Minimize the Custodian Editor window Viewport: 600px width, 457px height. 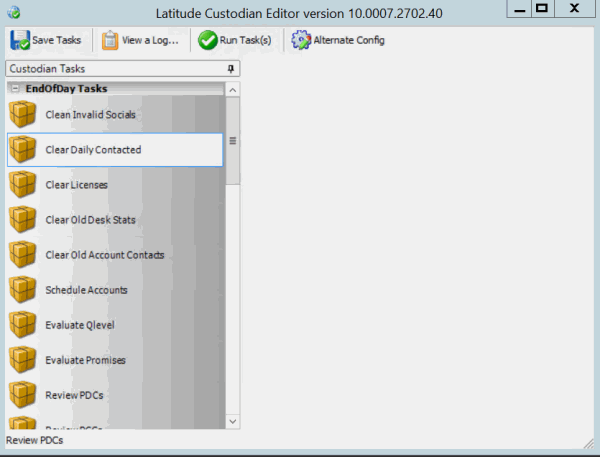click(519, 8)
